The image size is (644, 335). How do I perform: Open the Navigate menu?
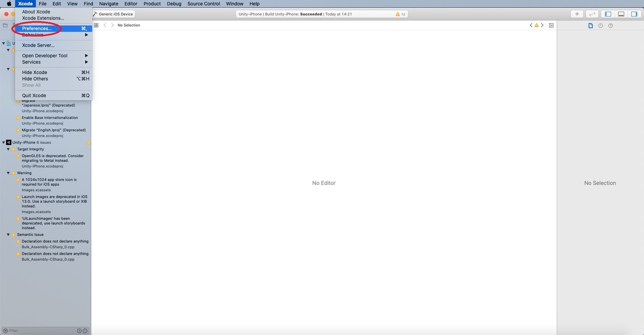click(109, 4)
